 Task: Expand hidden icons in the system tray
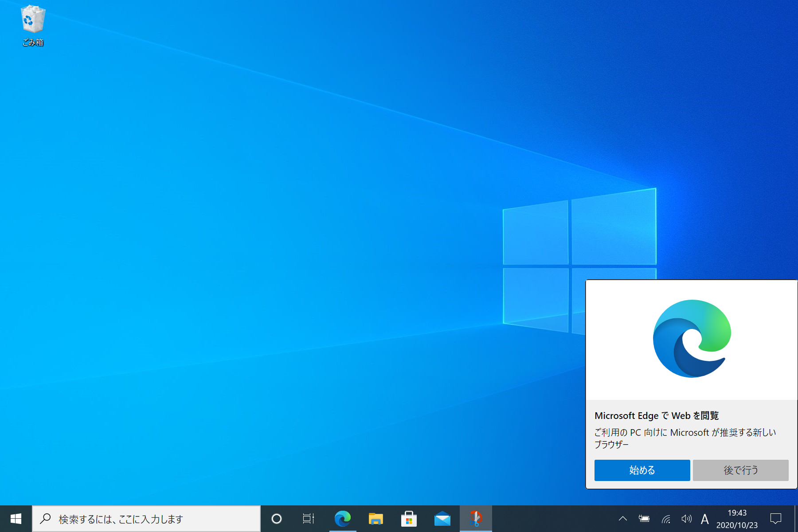[x=622, y=518]
